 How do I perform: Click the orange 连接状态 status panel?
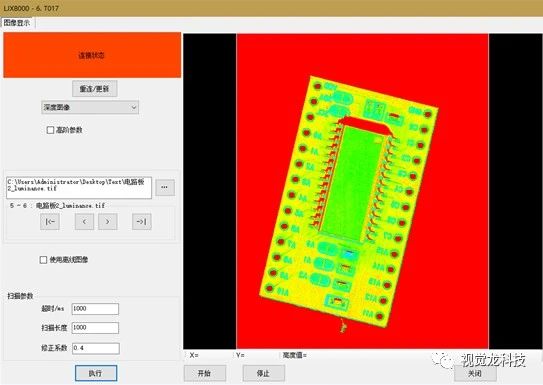[x=92, y=55]
